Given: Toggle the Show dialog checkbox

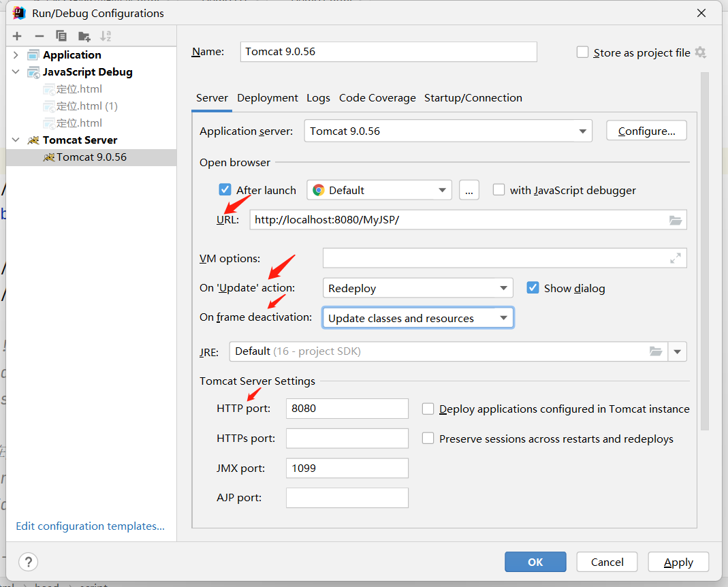Looking at the screenshot, I should (x=533, y=288).
